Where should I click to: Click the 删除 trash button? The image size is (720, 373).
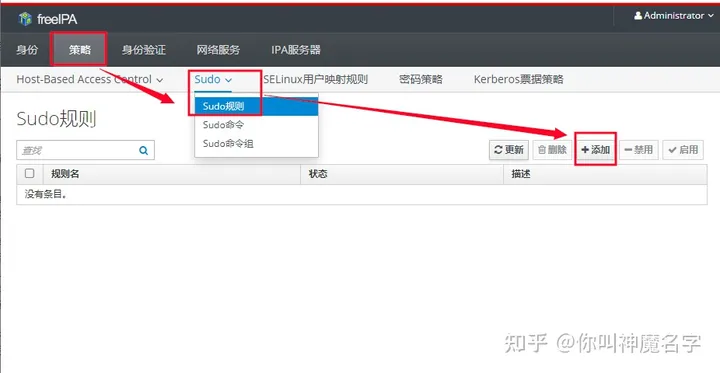(x=552, y=150)
